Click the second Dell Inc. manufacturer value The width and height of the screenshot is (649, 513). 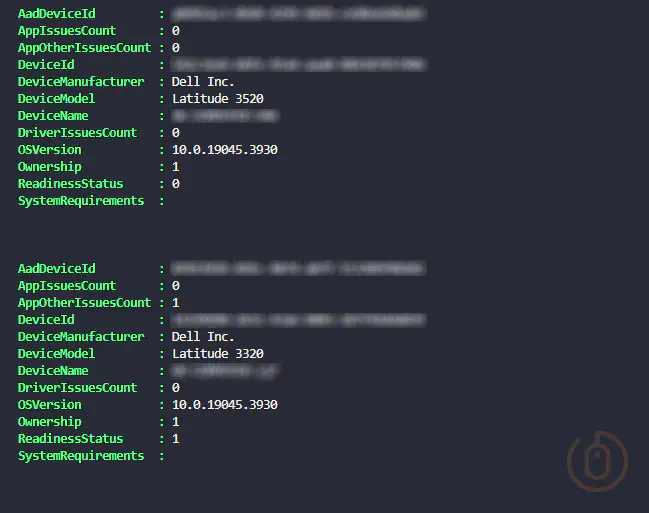click(x=203, y=337)
